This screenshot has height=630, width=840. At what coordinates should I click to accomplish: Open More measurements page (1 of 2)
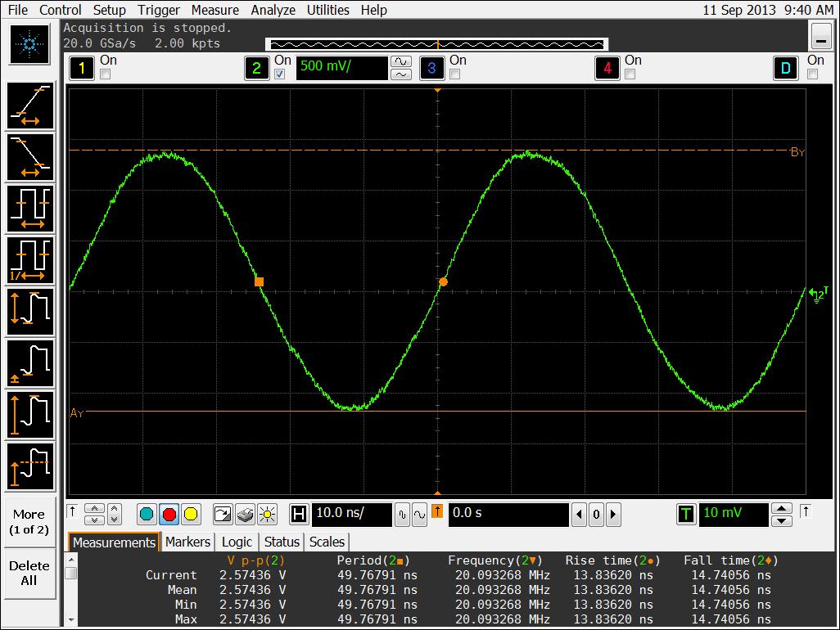(29, 521)
